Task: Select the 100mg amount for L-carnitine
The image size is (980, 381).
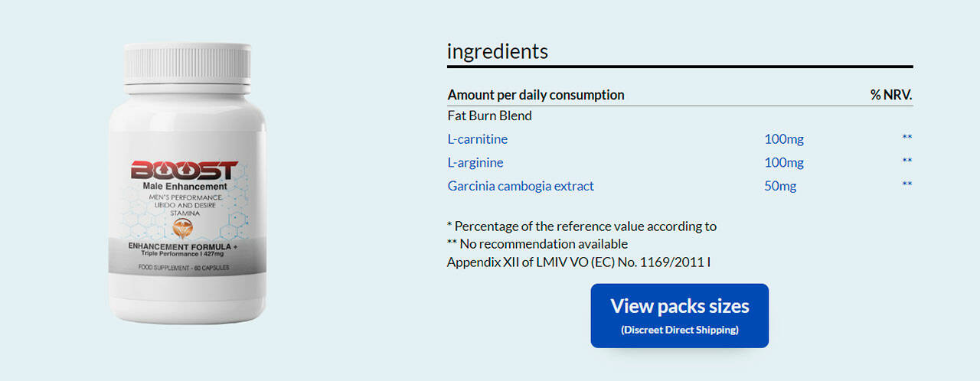Action: [784, 139]
